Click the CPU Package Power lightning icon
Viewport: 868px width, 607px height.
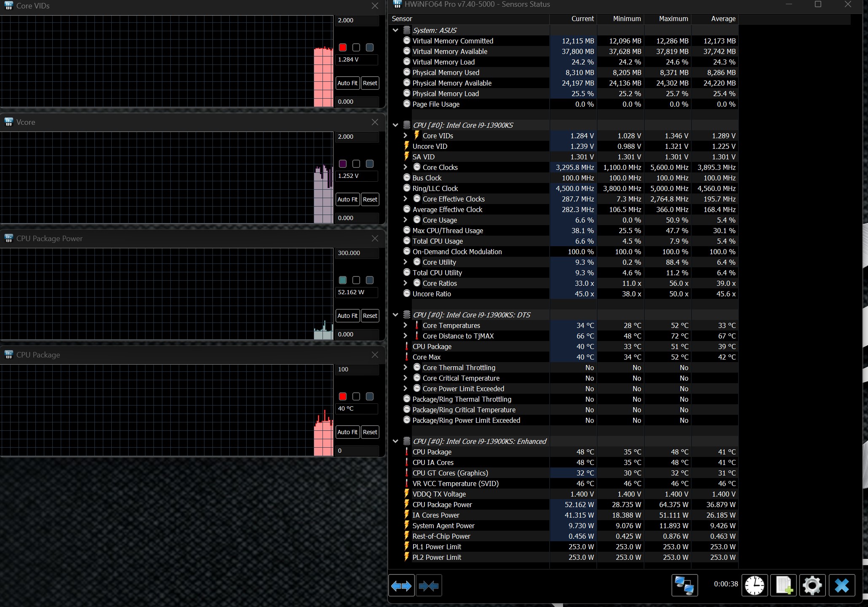pyautogui.click(x=407, y=504)
